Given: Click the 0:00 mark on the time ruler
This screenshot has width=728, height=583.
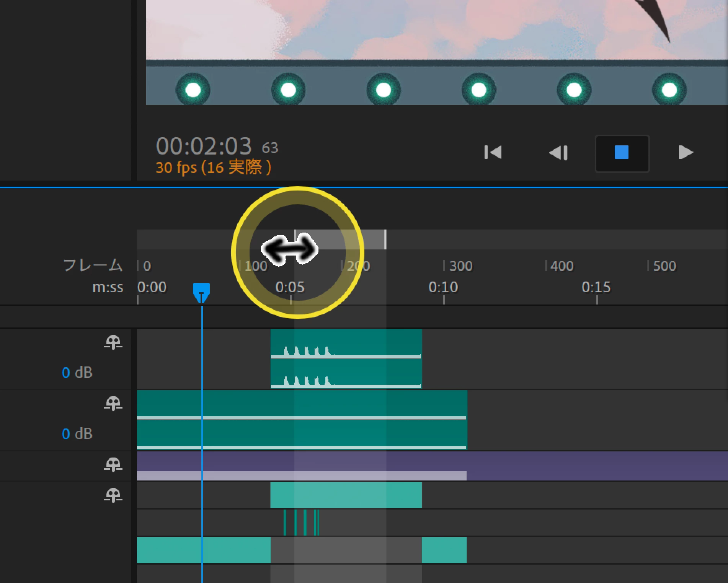Looking at the screenshot, I should point(152,287).
